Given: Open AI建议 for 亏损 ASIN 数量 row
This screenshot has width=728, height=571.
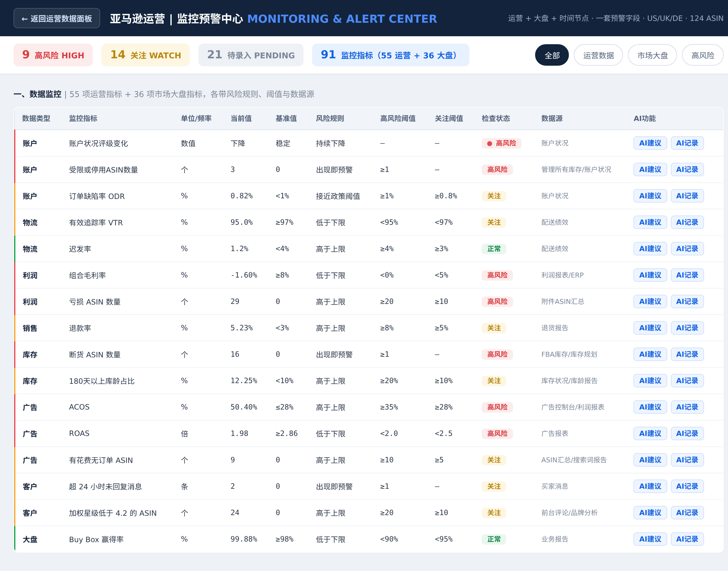Looking at the screenshot, I should coord(650,301).
